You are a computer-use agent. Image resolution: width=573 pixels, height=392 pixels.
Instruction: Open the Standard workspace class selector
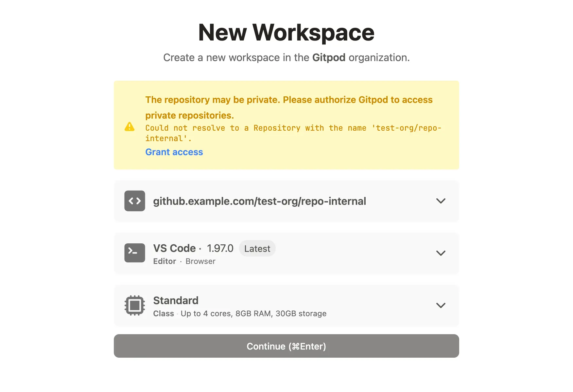(x=286, y=305)
